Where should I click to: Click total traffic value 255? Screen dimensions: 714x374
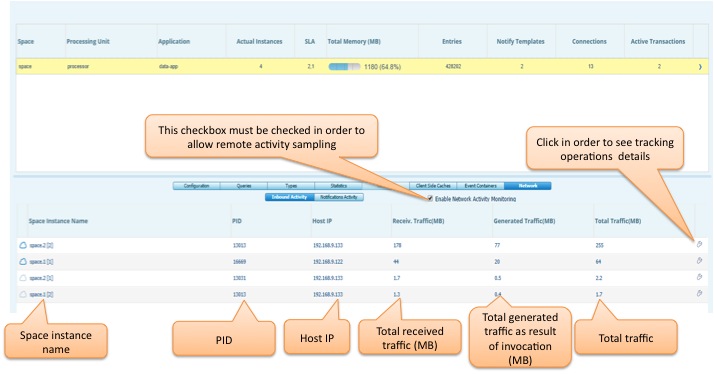pos(599,245)
